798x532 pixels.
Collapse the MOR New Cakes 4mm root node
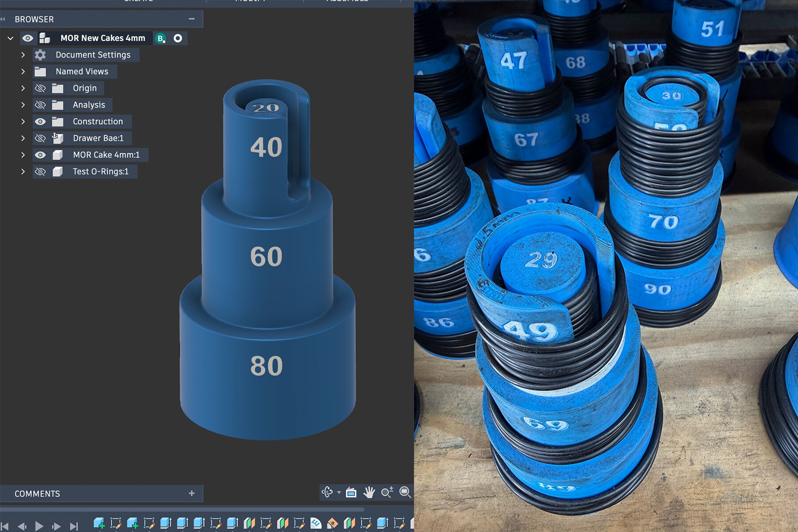point(10,38)
